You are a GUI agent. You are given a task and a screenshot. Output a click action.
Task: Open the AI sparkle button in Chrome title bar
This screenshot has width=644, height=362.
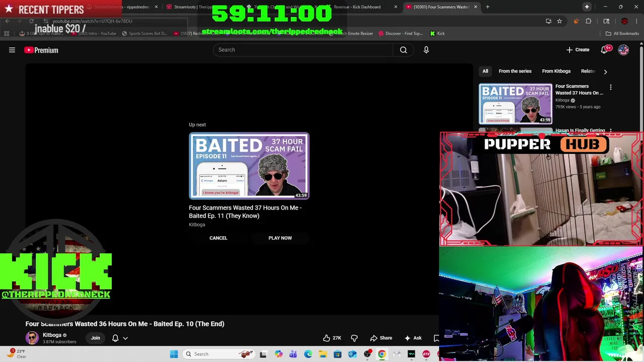[587, 7]
